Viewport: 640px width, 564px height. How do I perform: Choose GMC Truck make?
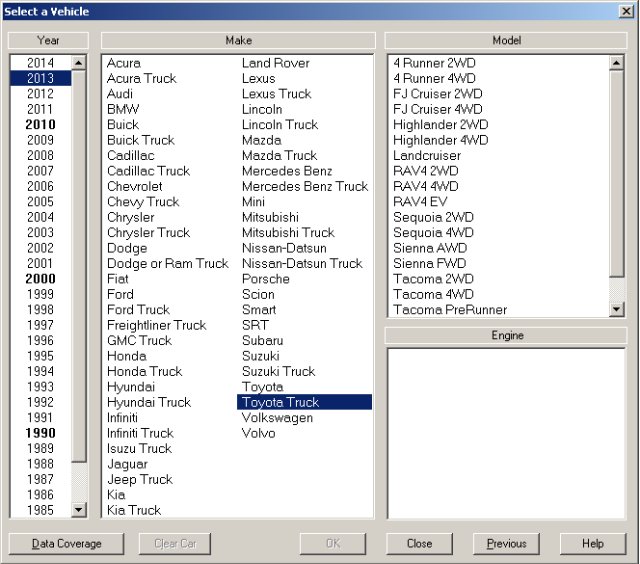coord(139,341)
